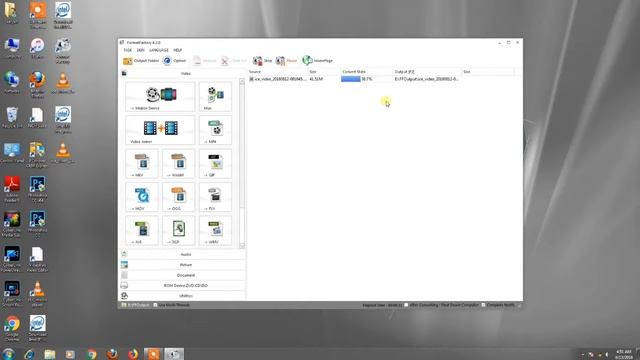The height and width of the screenshot is (360, 640).
Task: Click the Output [F2] column header
Action: pyautogui.click(x=427, y=72)
